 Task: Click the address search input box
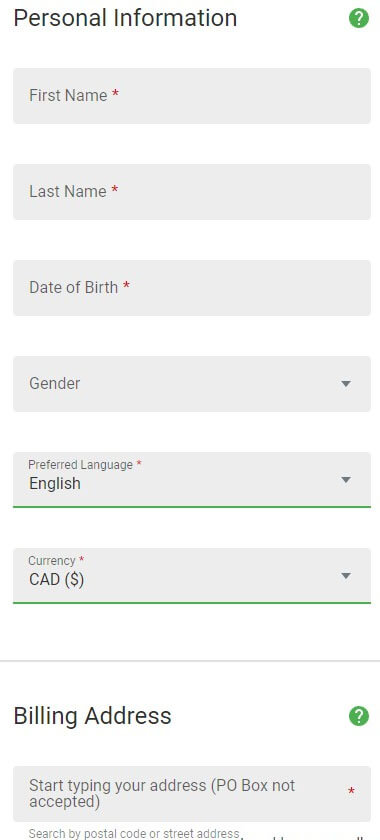[x=192, y=794]
